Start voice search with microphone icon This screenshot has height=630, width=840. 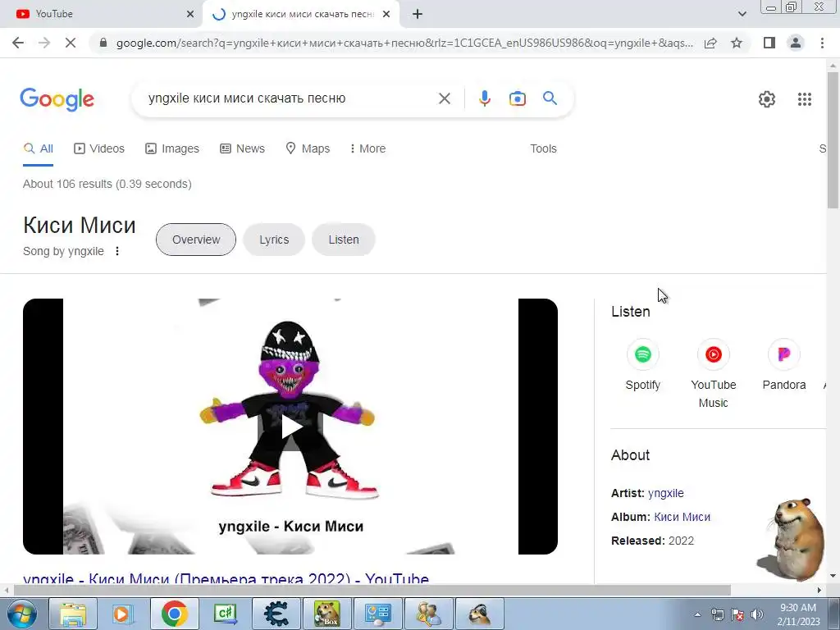pyautogui.click(x=484, y=98)
